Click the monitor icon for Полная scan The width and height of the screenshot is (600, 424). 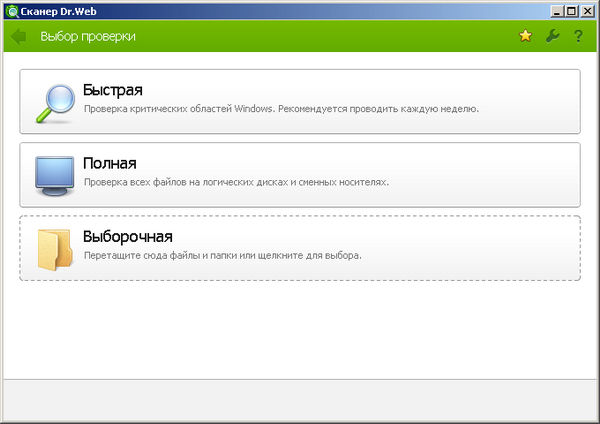point(55,176)
